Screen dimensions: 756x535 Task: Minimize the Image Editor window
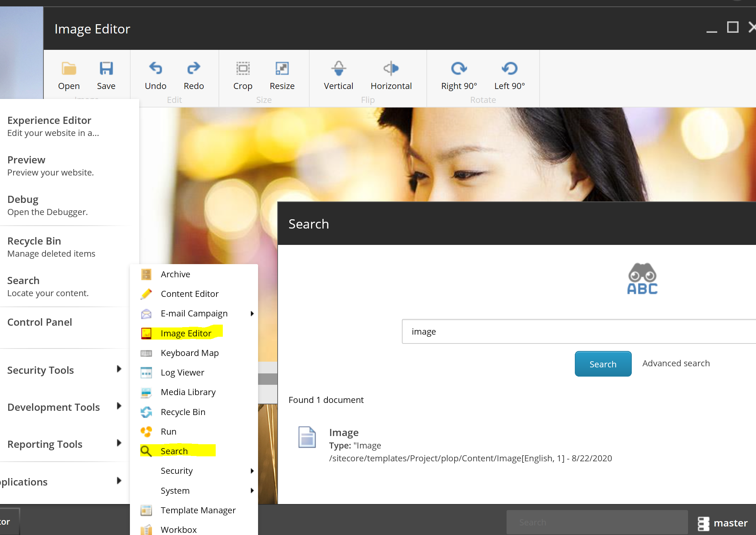[712, 31]
